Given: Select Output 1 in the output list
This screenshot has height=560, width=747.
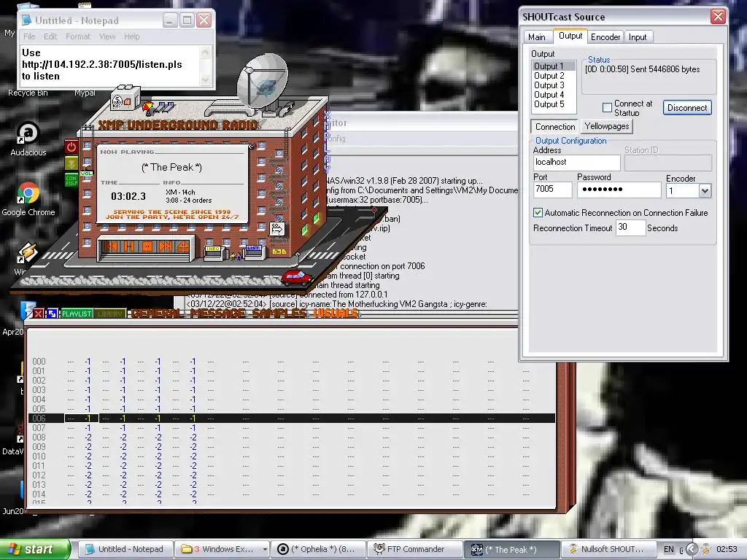Looking at the screenshot, I should tap(554, 66).
